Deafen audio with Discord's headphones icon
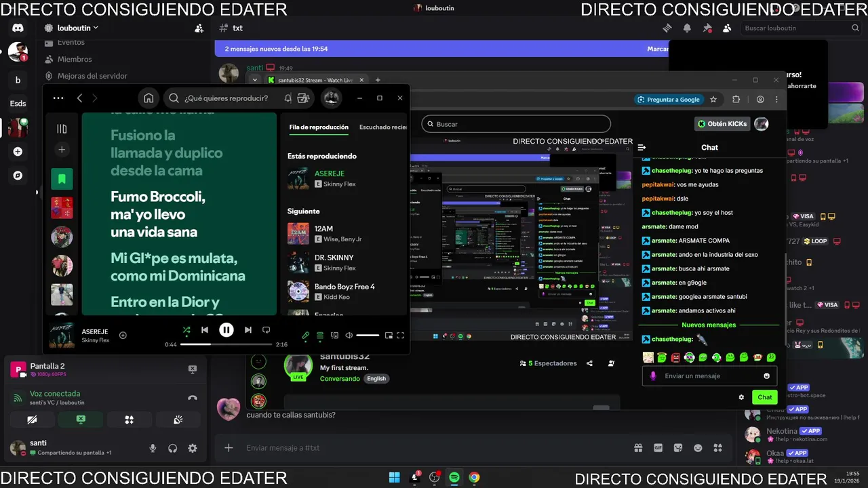The width and height of the screenshot is (868, 488). (172, 448)
